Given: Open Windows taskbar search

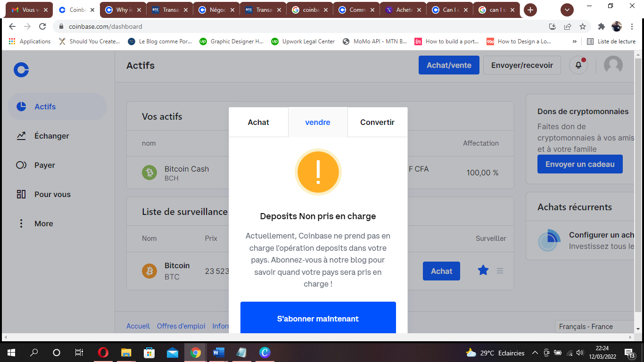Looking at the screenshot, I should point(34,353).
